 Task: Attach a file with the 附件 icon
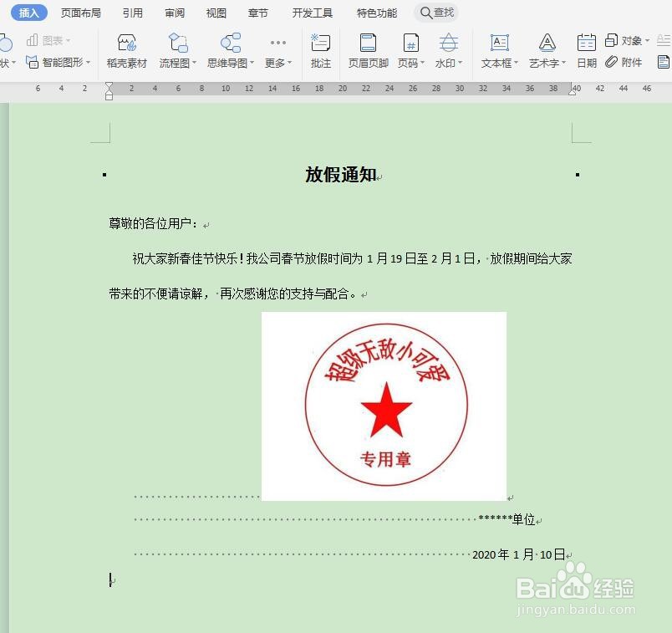click(x=621, y=61)
